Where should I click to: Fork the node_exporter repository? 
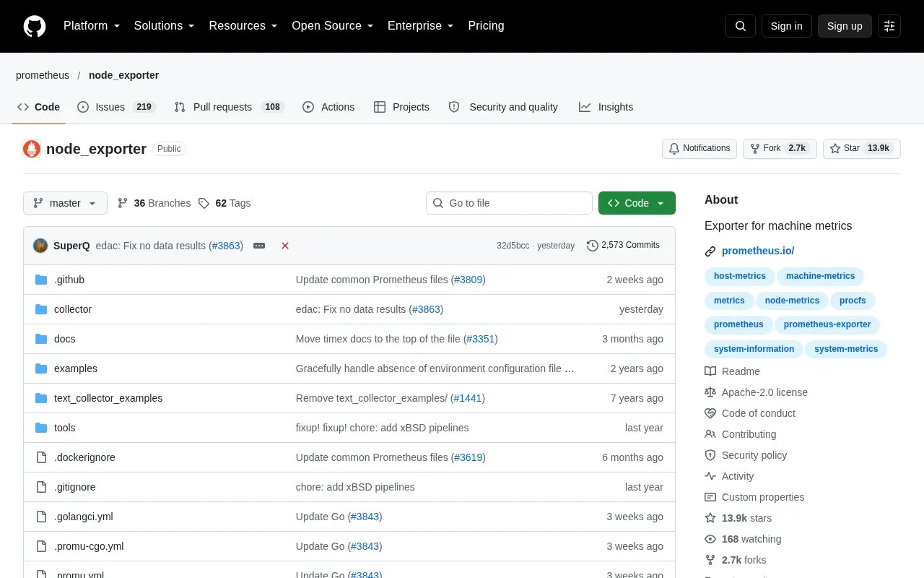(x=780, y=149)
